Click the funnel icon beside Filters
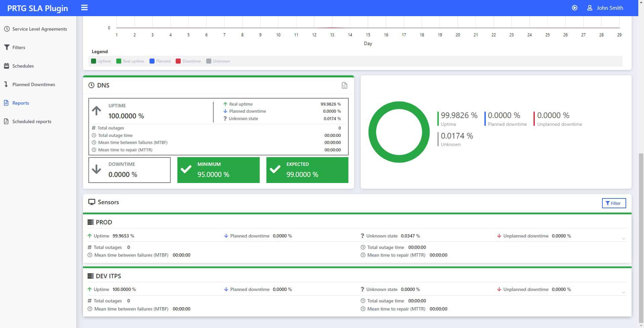644x328 pixels. point(6,47)
